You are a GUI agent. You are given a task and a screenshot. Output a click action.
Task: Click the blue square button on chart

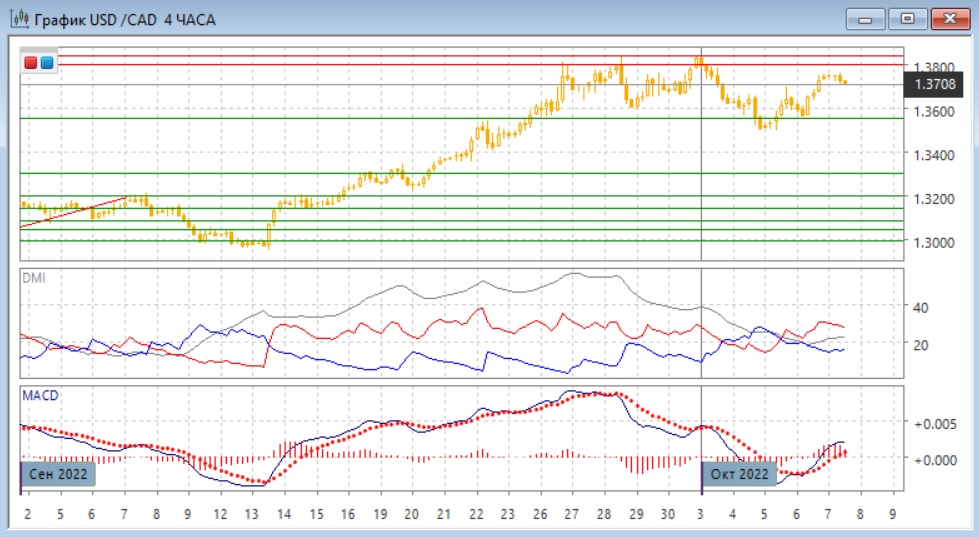pos(46,63)
